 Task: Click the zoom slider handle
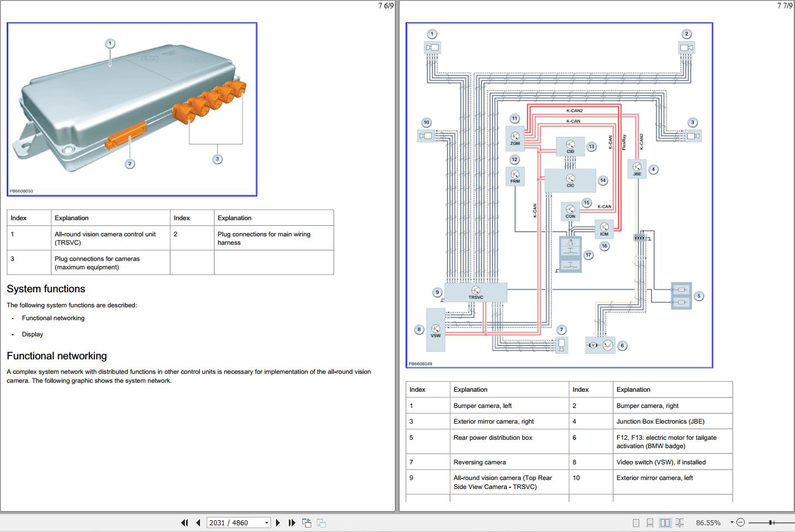tap(771, 522)
